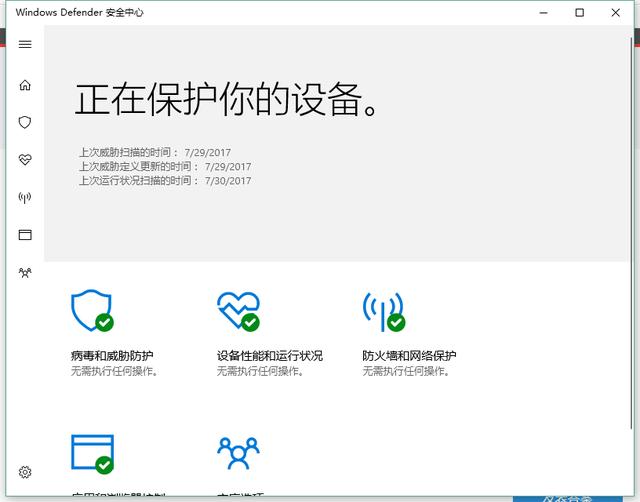Click the large firewall antenna tile icon
The image size is (640, 502).
tap(384, 311)
